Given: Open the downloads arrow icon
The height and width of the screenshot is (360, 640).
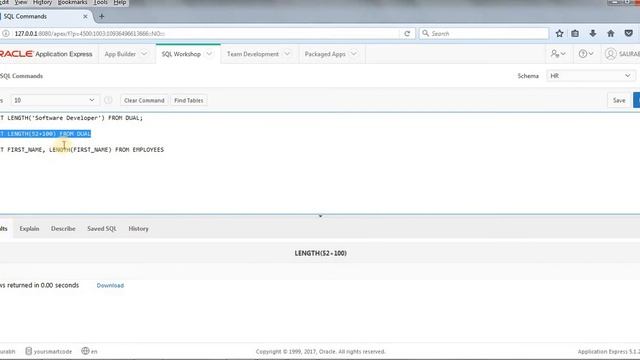Looking at the screenshot, I should click(593, 33).
